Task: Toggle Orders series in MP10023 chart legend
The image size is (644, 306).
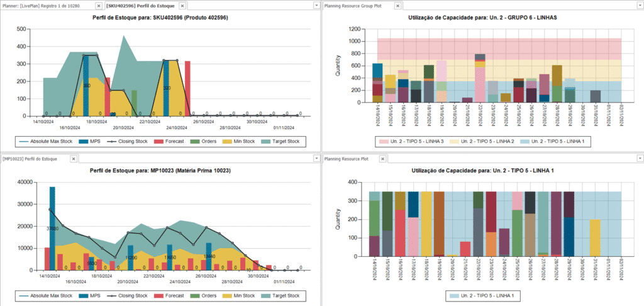Action: click(x=206, y=295)
